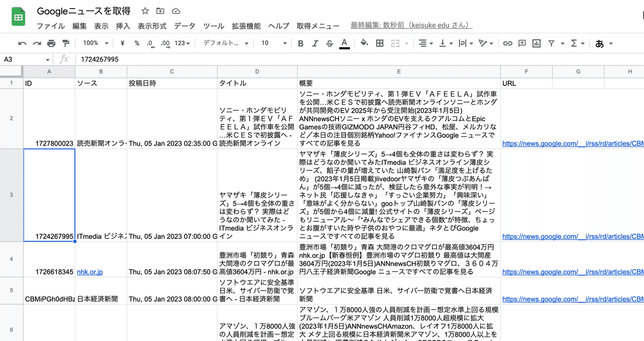Open the データ menu
This screenshot has height=341, width=644.
185,26
